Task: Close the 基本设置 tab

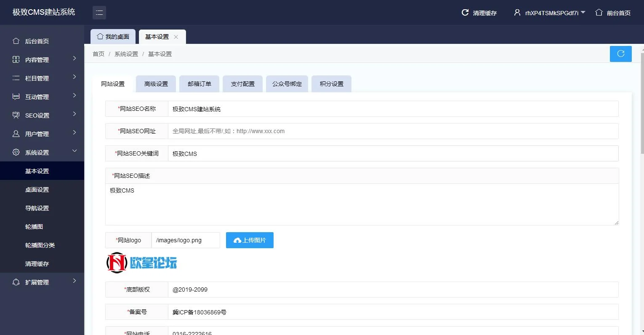Action: pyautogui.click(x=176, y=37)
